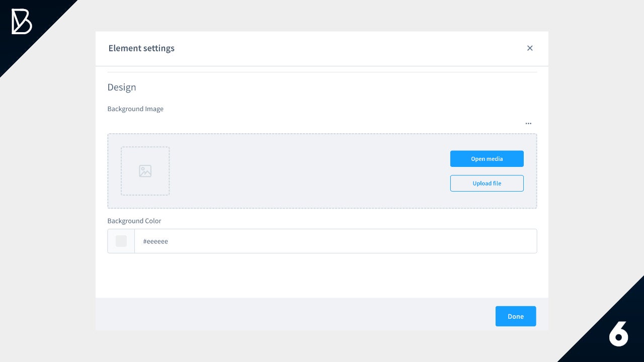Close the Element settings dialog
The image size is (644, 362).
pos(529,48)
